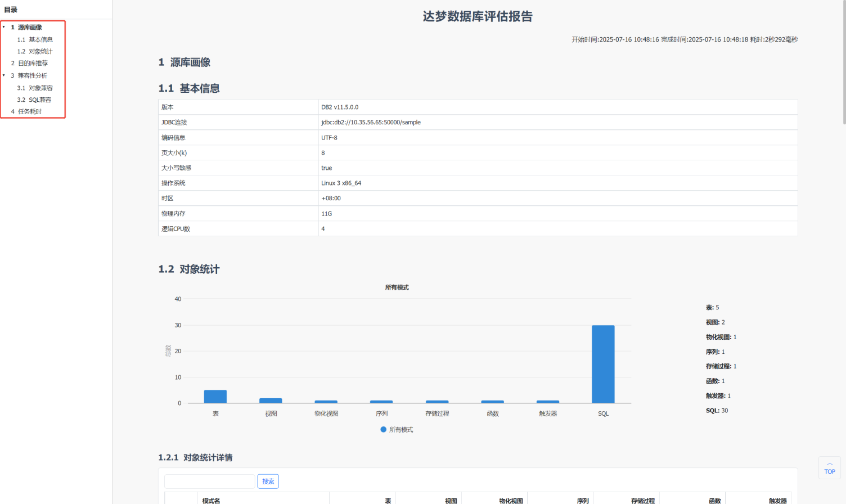Click the 页大小(k) row label
Screen dimensions: 846x504
point(174,152)
